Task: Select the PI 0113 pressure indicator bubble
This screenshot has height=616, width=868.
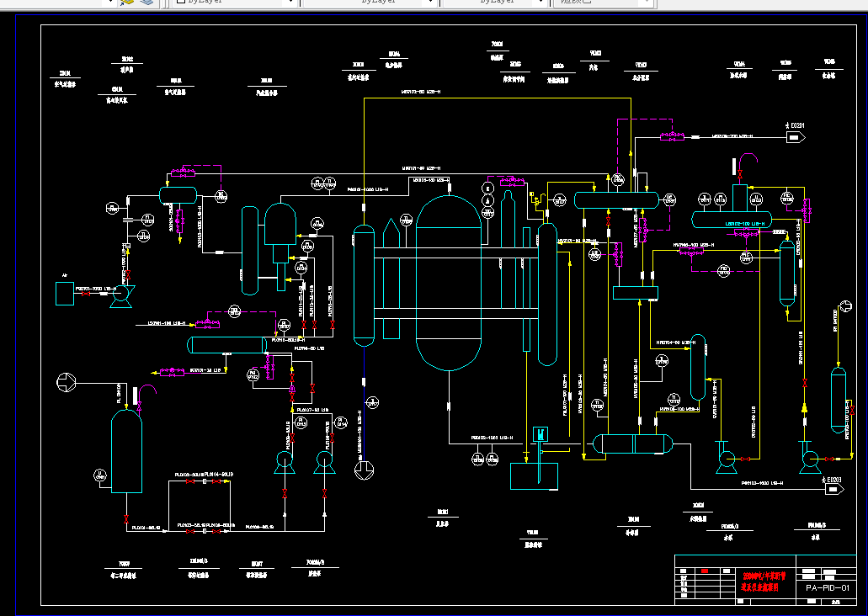Action: pos(301,422)
